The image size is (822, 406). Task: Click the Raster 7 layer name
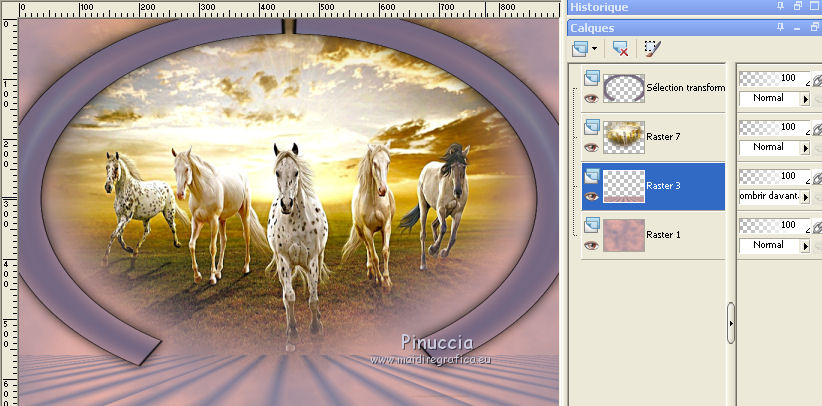(x=663, y=136)
